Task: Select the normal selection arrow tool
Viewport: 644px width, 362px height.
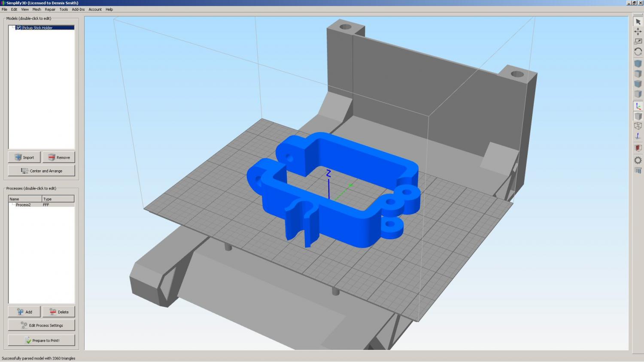Action: pyautogui.click(x=638, y=21)
